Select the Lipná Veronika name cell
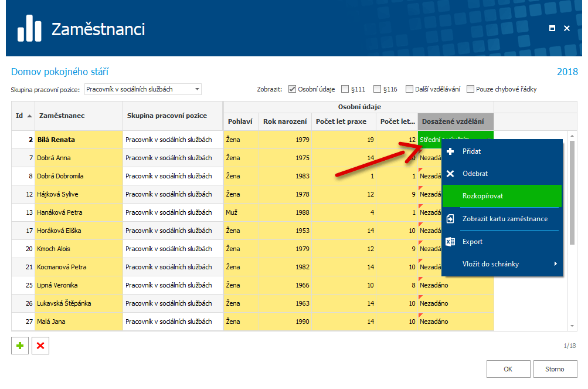Screen dimensions: 588x389 point(79,285)
